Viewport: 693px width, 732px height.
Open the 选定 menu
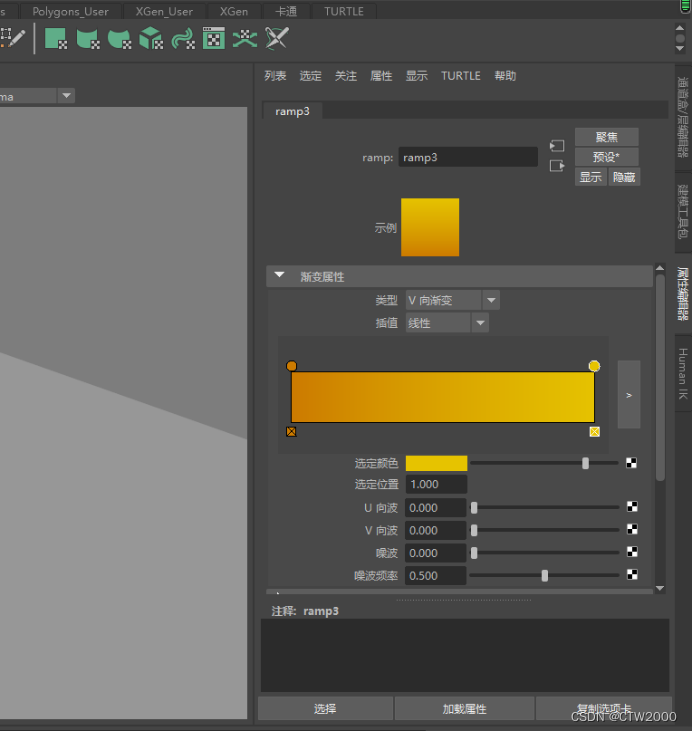[311, 76]
